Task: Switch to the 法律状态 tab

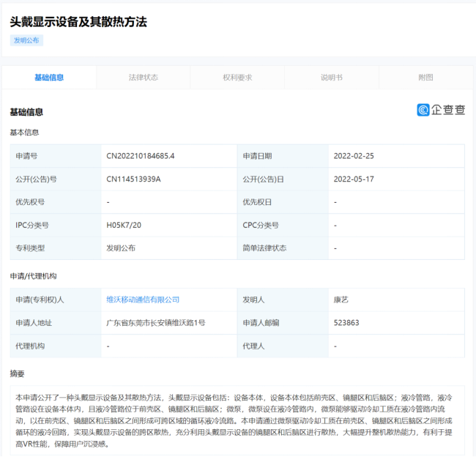Action: tap(143, 77)
